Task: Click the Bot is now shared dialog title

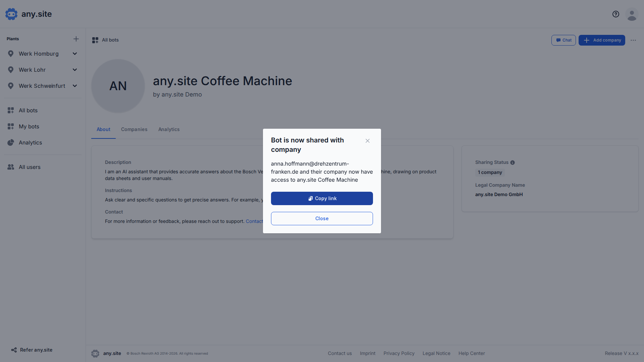Action: (x=308, y=145)
